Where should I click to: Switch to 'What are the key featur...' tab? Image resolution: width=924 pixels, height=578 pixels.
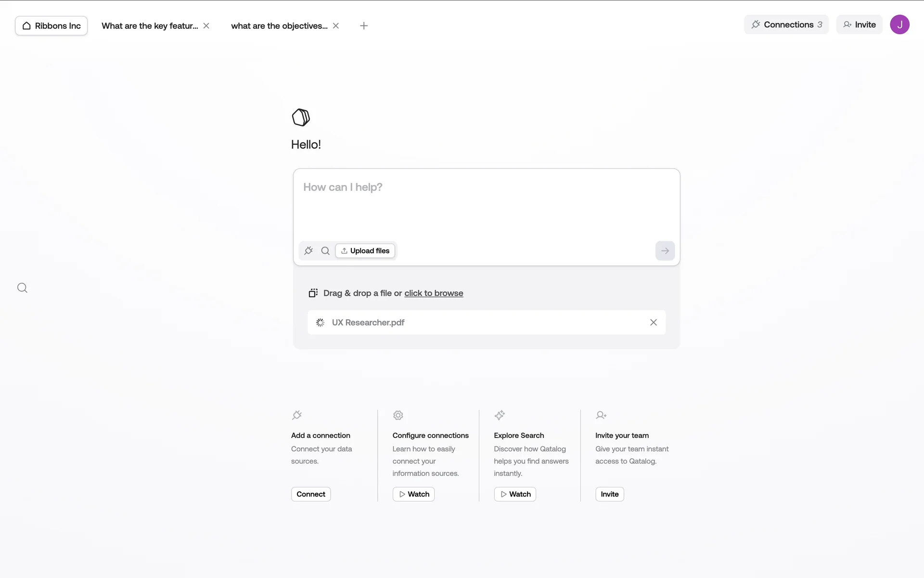[150, 26]
